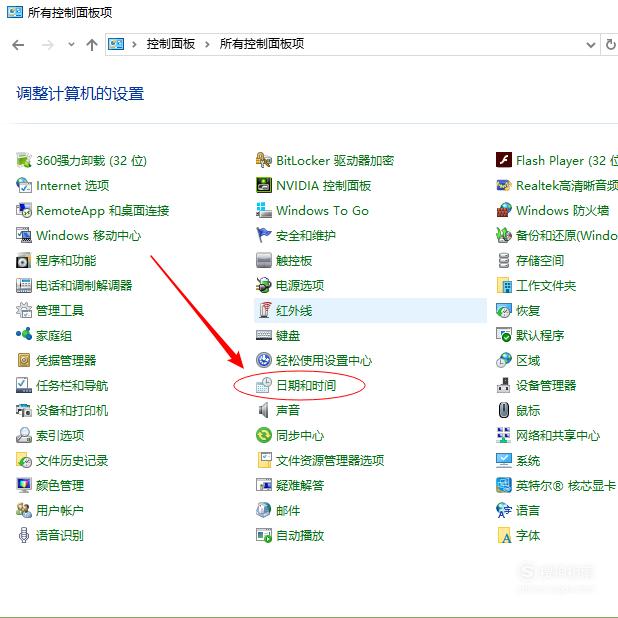The height and width of the screenshot is (618, 618).
Task: Click the 所有控制面板项 breadcrumb segment
Action: (262, 44)
